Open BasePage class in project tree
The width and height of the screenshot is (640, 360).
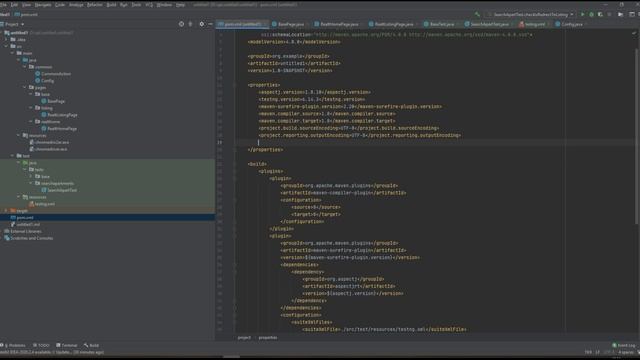[x=53, y=101]
